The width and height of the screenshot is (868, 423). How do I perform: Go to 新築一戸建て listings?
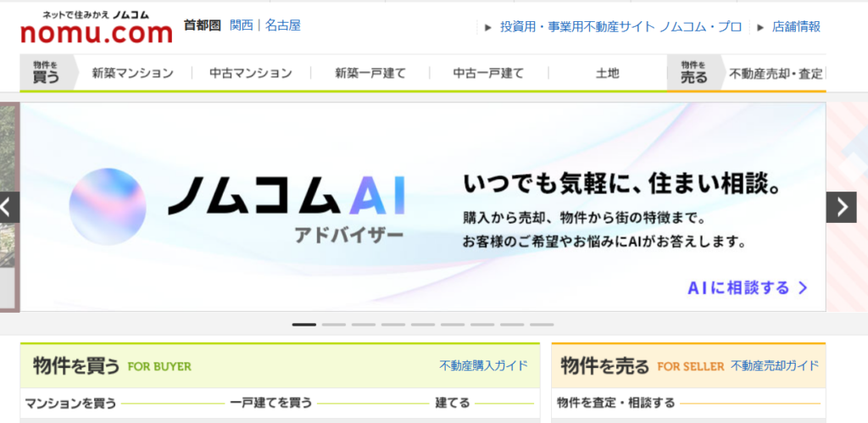pyautogui.click(x=370, y=74)
